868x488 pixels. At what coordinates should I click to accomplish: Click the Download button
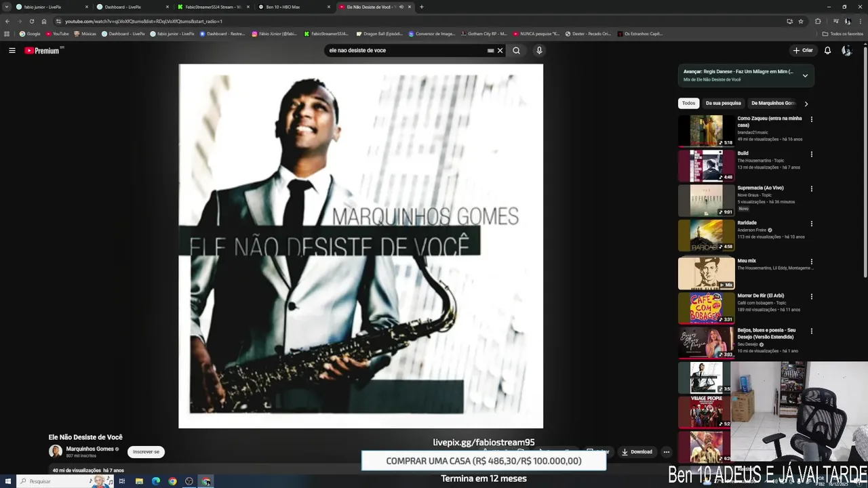click(x=637, y=451)
